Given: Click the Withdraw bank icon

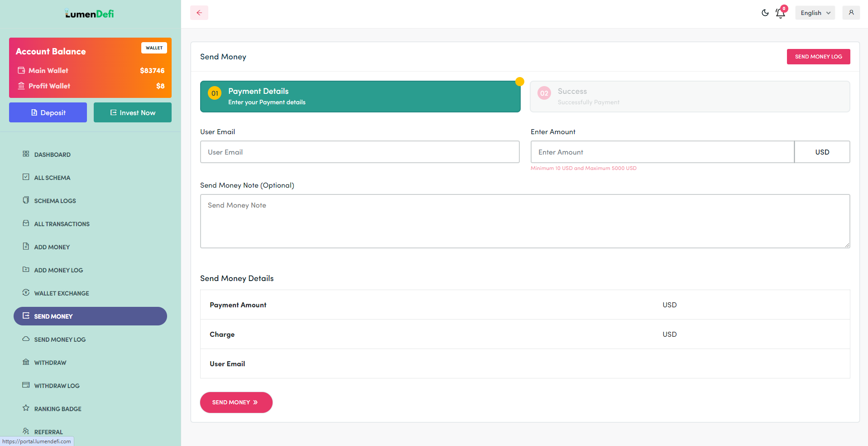Looking at the screenshot, I should [x=26, y=362].
